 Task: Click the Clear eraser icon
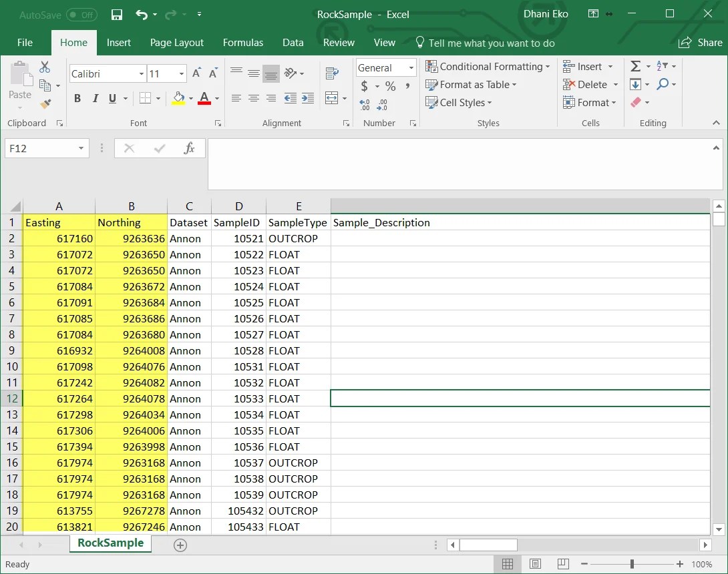(x=636, y=102)
